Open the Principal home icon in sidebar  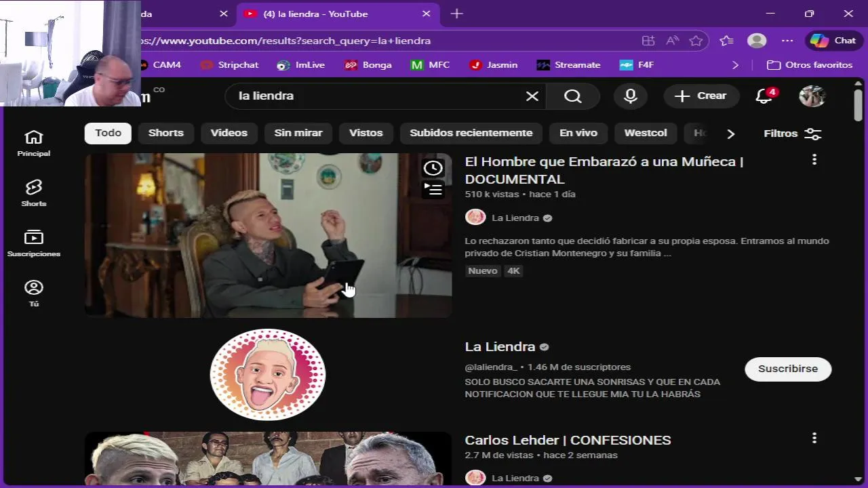click(33, 143)
